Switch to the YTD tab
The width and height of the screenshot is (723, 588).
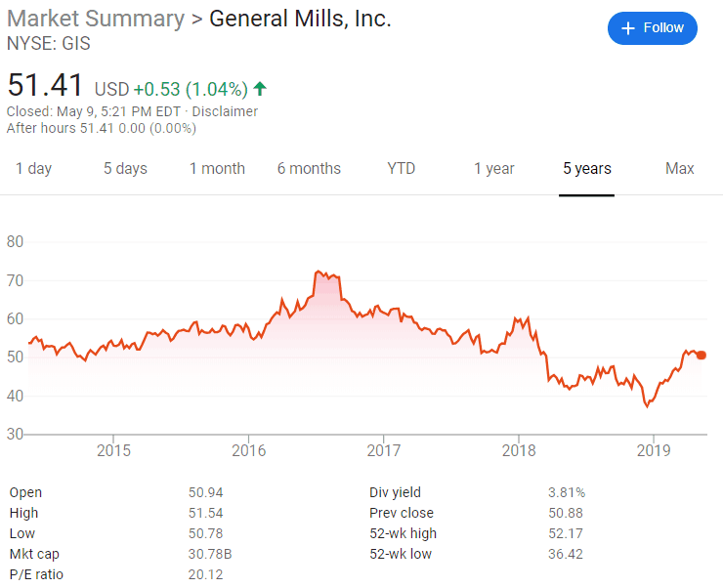coord(401,168)
